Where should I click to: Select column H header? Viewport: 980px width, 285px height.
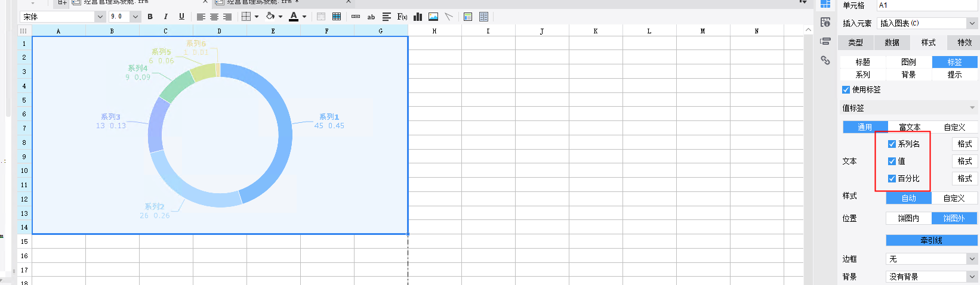[434, 31]
